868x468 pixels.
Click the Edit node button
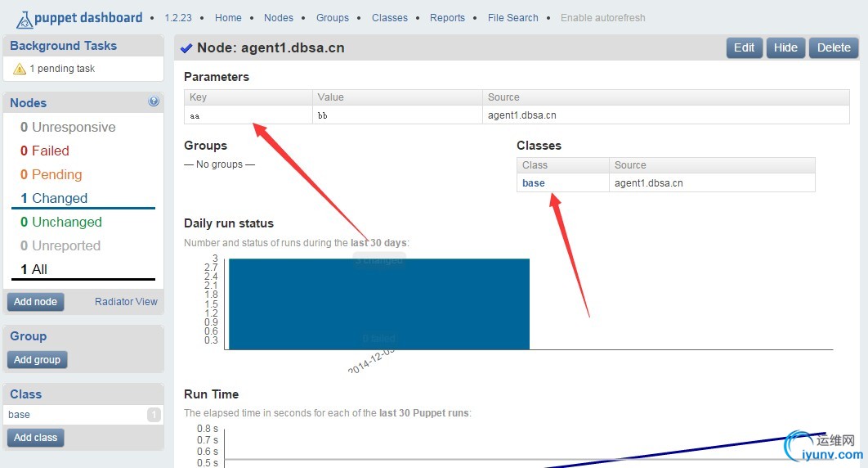tap(744, 47)
